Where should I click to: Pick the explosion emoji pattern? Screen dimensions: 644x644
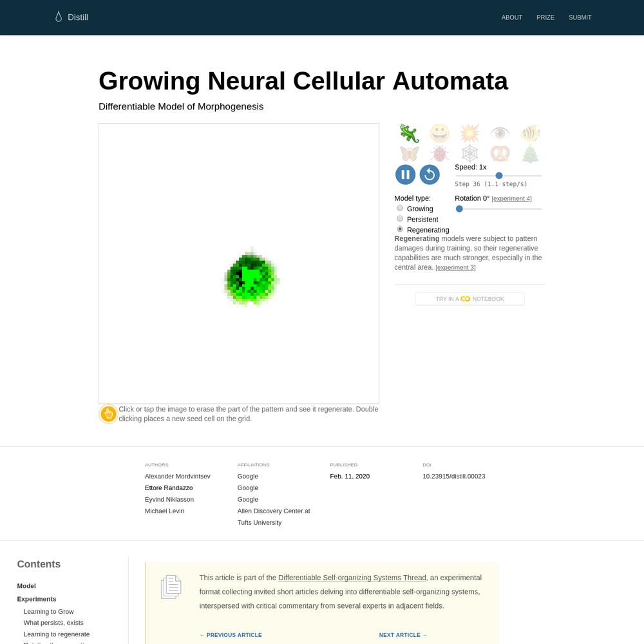point(470,133)
